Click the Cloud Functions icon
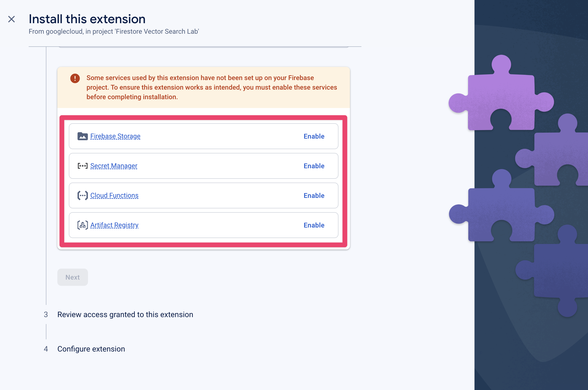The image size is (588, 390). pyautogui.click(x=82, y=195)
